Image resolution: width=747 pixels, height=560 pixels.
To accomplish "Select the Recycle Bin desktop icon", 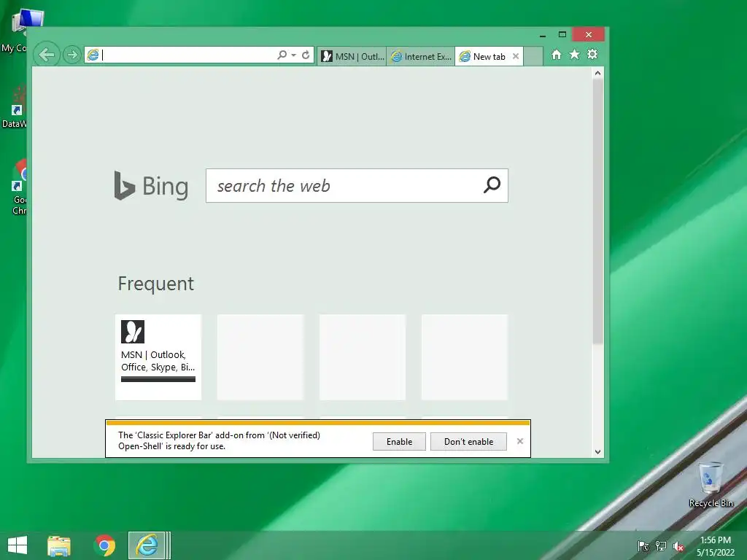I will click(711, 485).
